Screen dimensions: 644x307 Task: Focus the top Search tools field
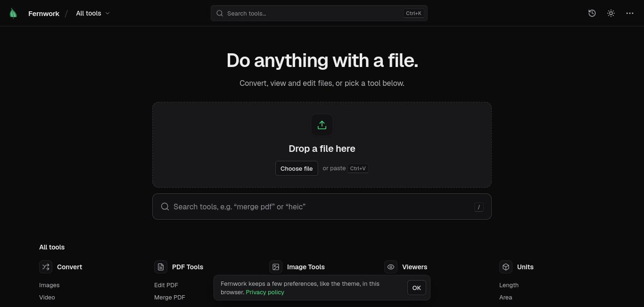319,13
